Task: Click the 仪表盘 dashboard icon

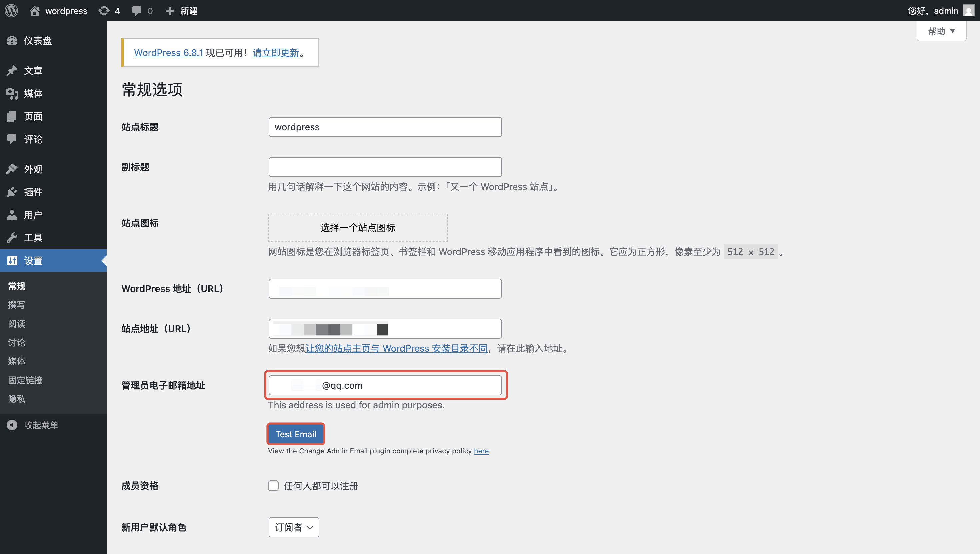Action: [x=12, y=40]
